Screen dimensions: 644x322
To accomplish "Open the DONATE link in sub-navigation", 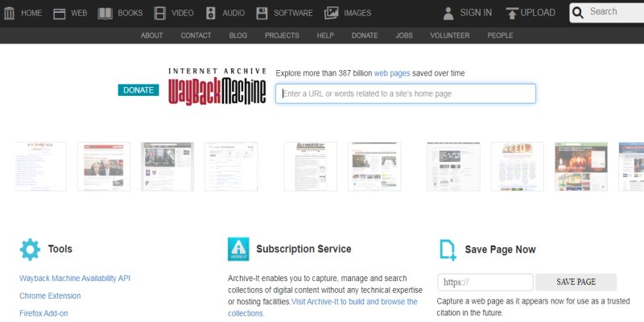I will pos(365,35).
